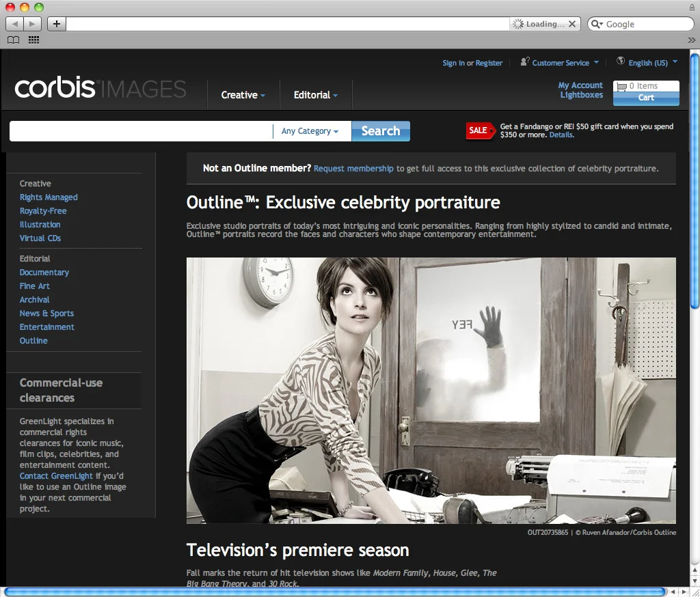Click the Contact GreenLight link
This screenshot has width=700, height=597.
pyautogui.click(x=56, y=476)
